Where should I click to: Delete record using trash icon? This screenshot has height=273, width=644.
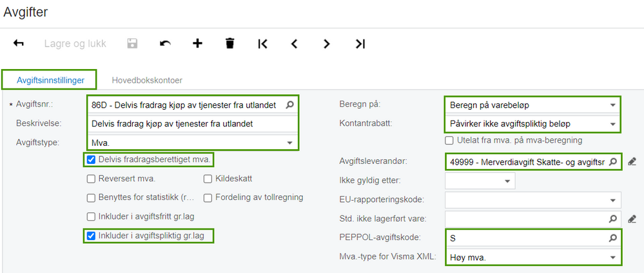229,44
